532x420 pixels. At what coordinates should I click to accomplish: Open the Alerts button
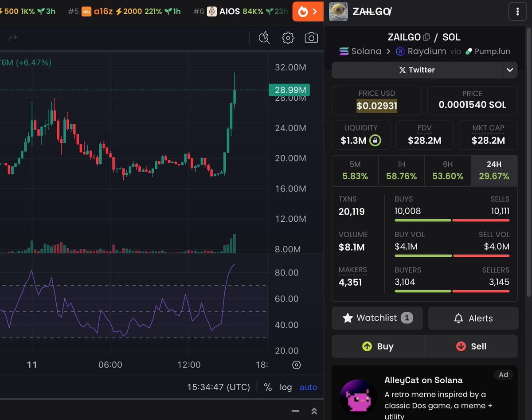pyautogui.click(x=473, y=318)
